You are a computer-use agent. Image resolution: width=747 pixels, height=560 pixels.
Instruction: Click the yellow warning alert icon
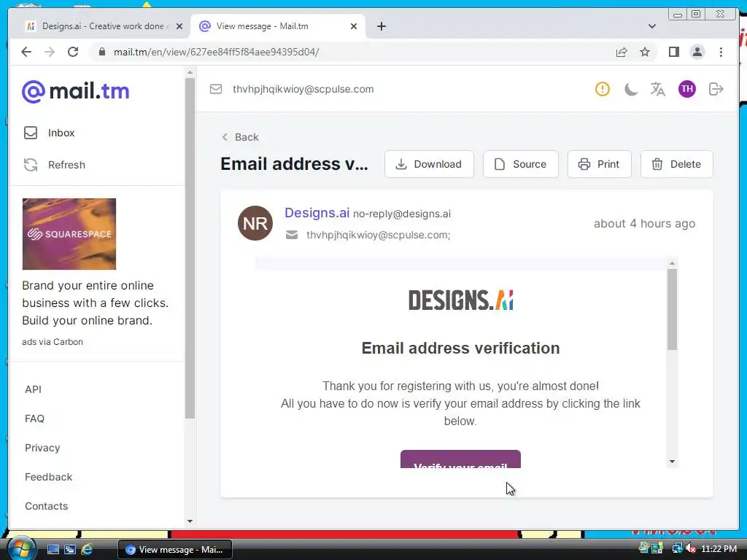[602, 89]
